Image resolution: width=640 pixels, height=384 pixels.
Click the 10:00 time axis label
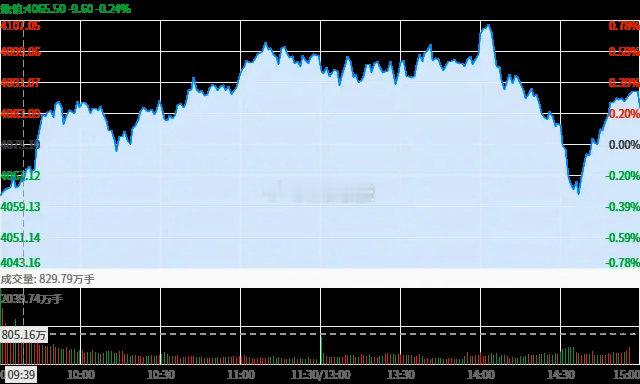point(81,375)
